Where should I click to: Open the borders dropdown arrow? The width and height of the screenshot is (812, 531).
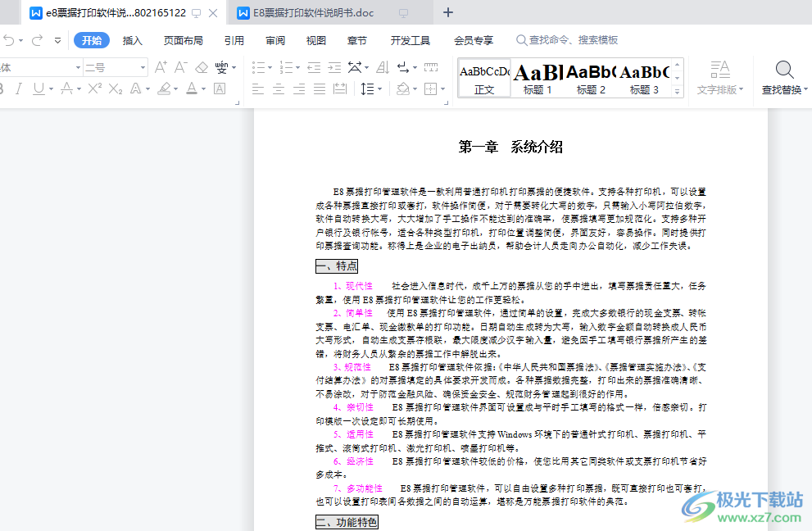(x=442, y=89)
